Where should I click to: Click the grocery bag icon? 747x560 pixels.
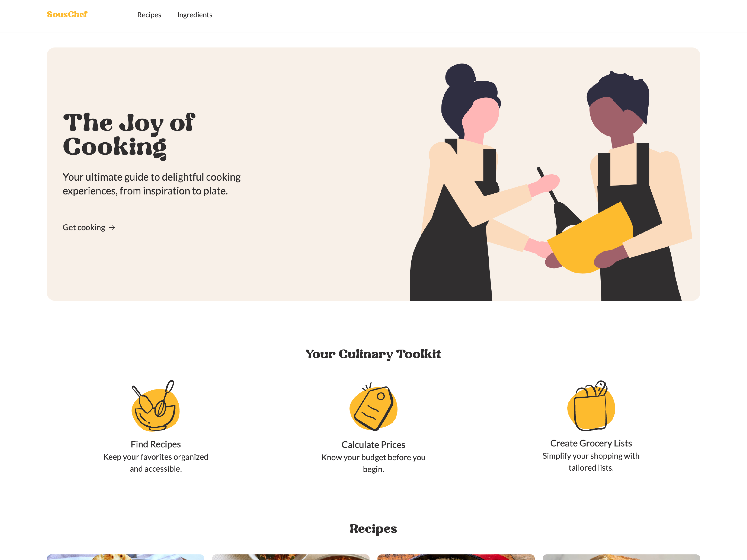point(591,405)
